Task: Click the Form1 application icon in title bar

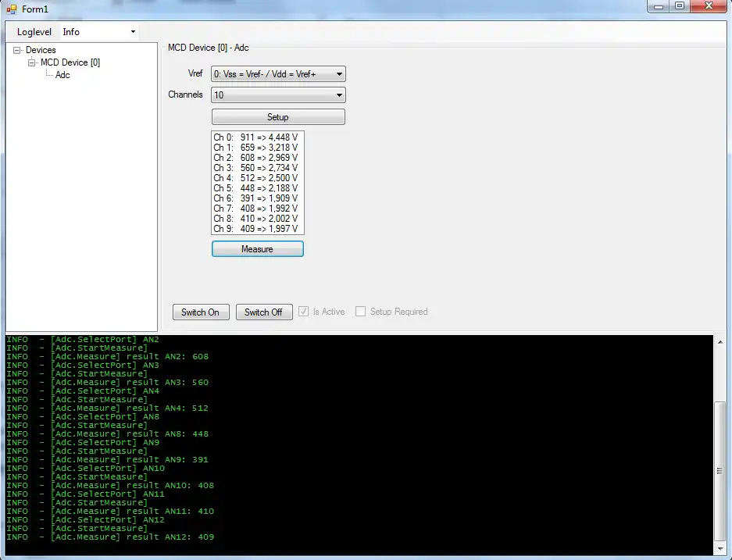Action: 11,9
